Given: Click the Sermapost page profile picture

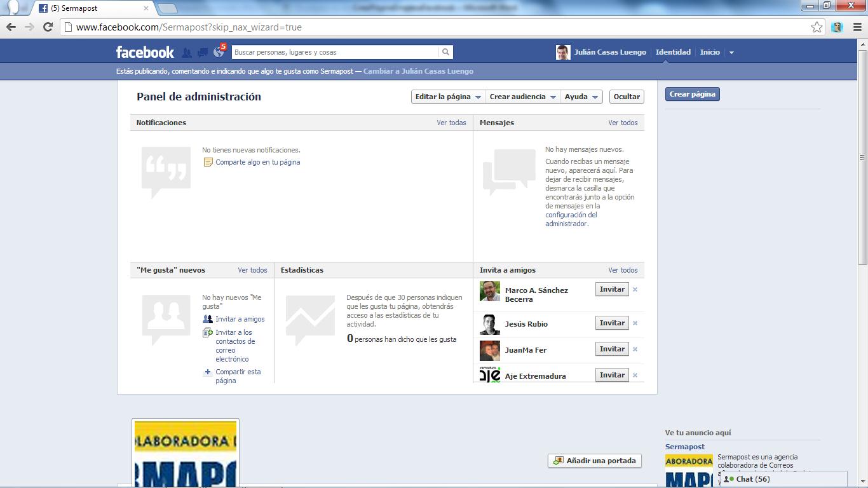Looking at the screenshot, I should tap(186, 454).
